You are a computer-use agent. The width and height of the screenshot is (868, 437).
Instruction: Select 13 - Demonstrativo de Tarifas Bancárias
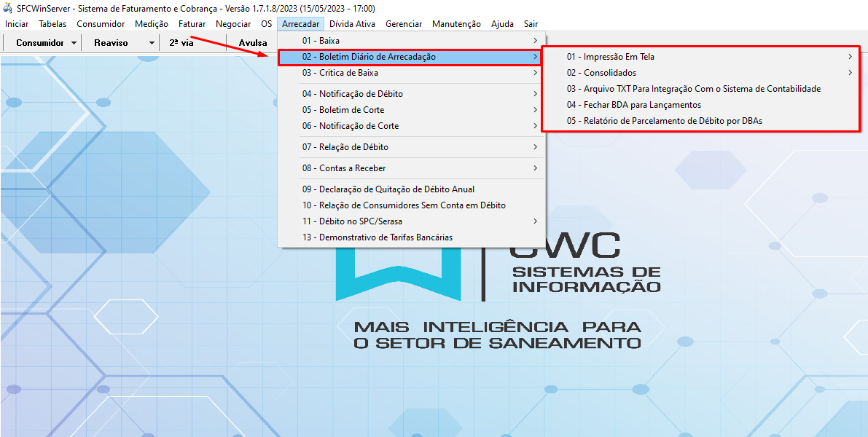tap(377, 237)
